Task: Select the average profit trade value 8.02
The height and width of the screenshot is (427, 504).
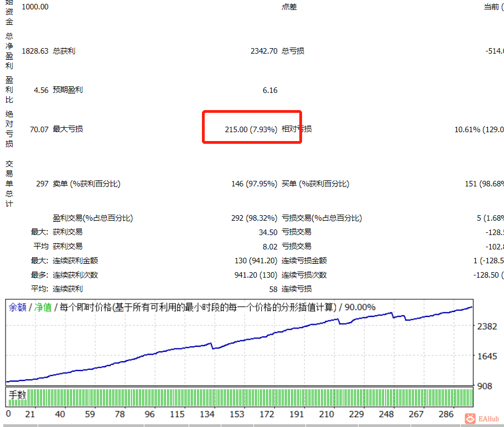Action: click(270, 247)
